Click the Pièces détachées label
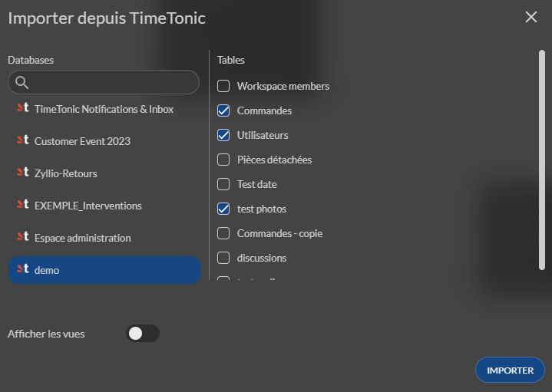The width and height of the screenshot is (552, 392). (x=274, y=160)
